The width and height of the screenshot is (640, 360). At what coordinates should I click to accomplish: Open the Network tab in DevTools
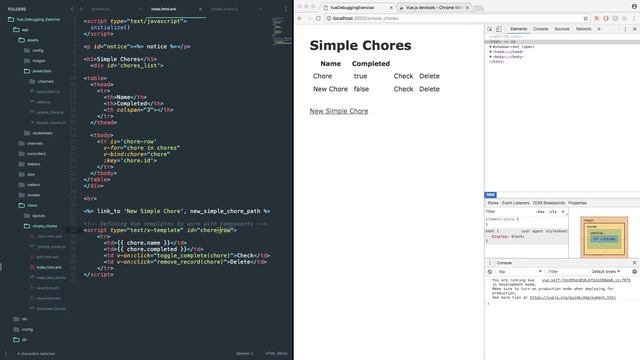pyautogui.click(x=583, y=29)
